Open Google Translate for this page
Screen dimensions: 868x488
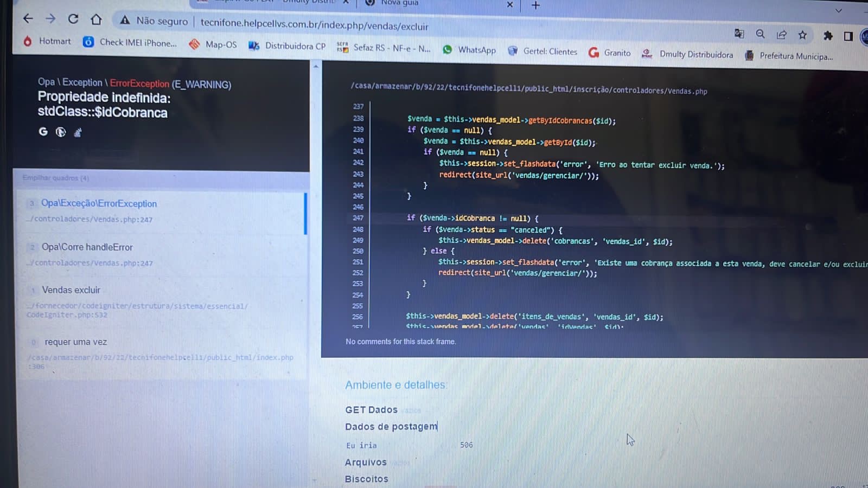click(739, 34)
